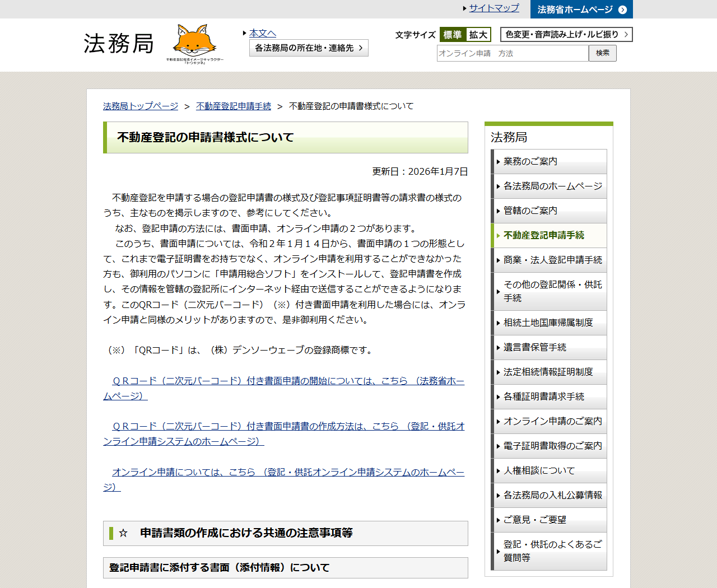The width and height of the screenshot is (717, 588).
Task: Select 不動産登記申請手続 in sidebar menu
Action: coord(549,235)
